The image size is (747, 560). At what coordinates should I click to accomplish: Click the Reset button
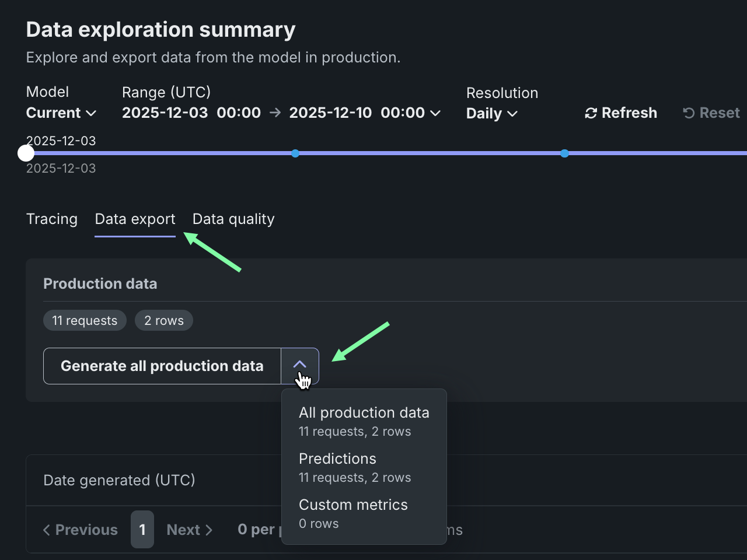(711, 113)
